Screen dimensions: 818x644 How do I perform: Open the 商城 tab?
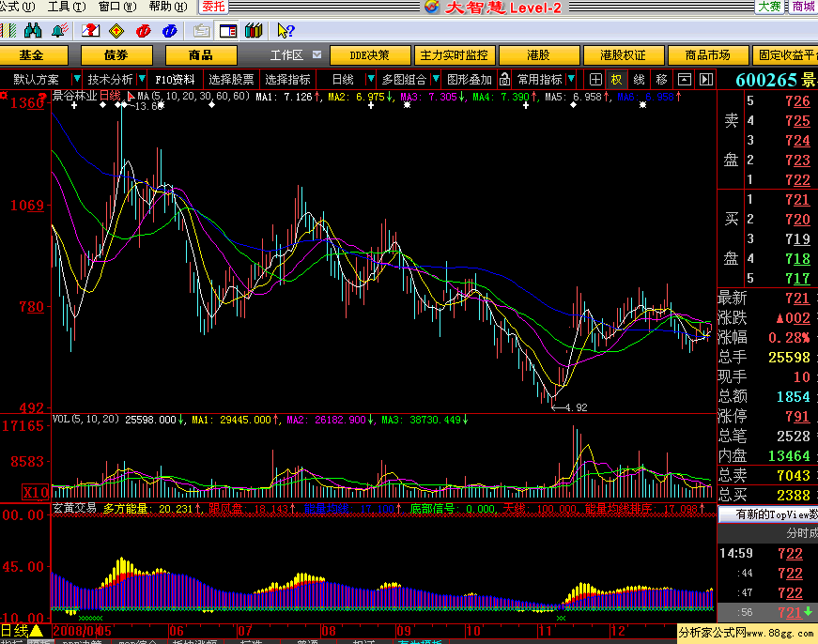803,7
